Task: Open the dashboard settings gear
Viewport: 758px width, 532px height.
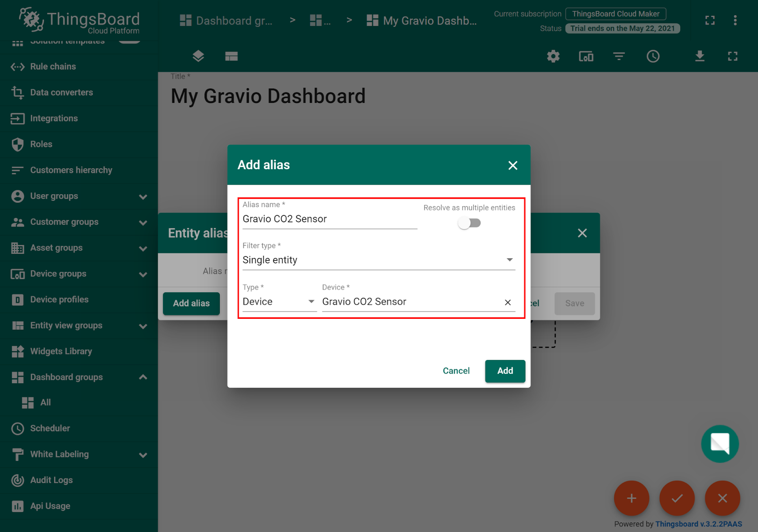Action: (552, 56)
